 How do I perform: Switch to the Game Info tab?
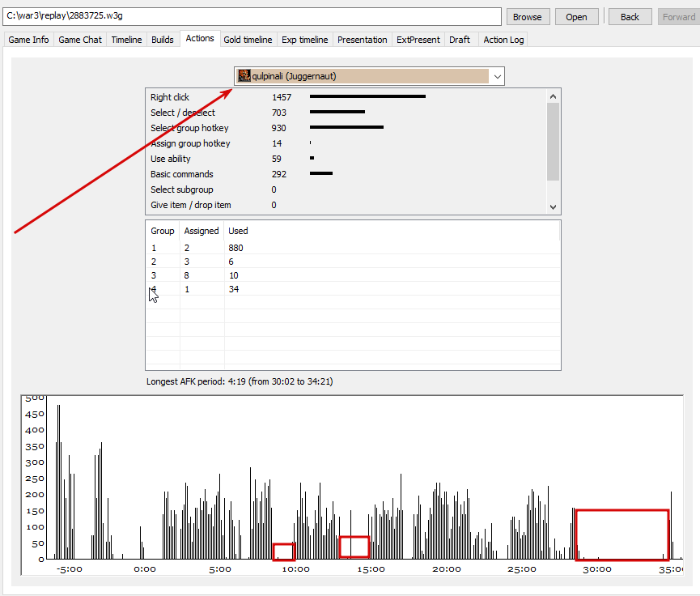[28, 40]
